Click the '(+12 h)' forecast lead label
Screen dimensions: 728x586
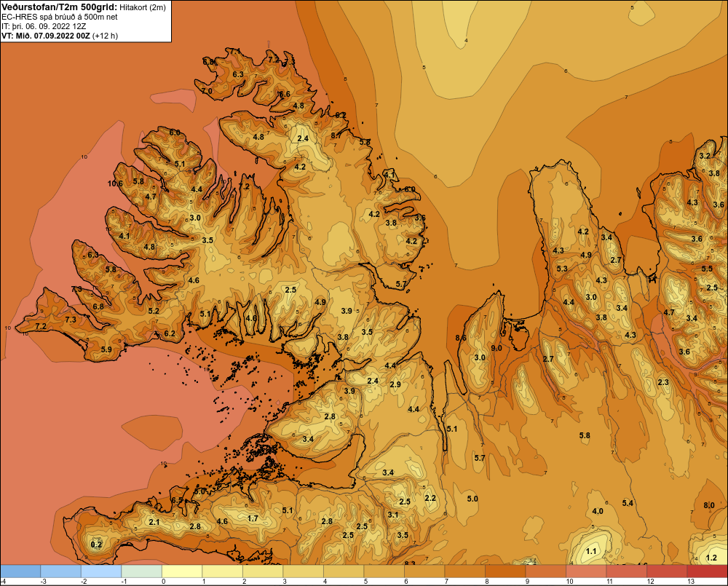click(x=106, y=36)
